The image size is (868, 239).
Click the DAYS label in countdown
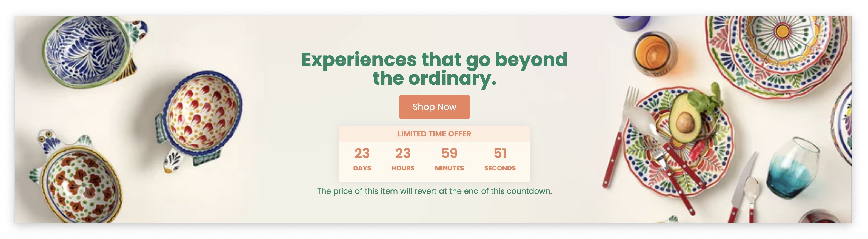click(362, 168)
